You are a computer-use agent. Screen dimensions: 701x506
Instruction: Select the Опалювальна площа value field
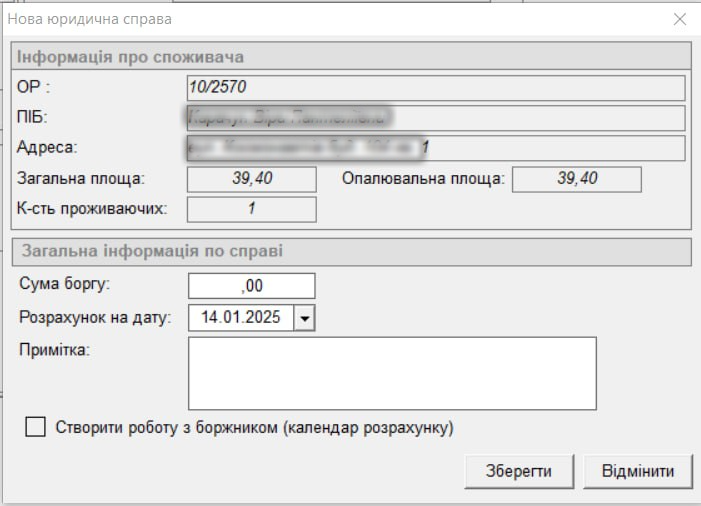click(576, 179)
